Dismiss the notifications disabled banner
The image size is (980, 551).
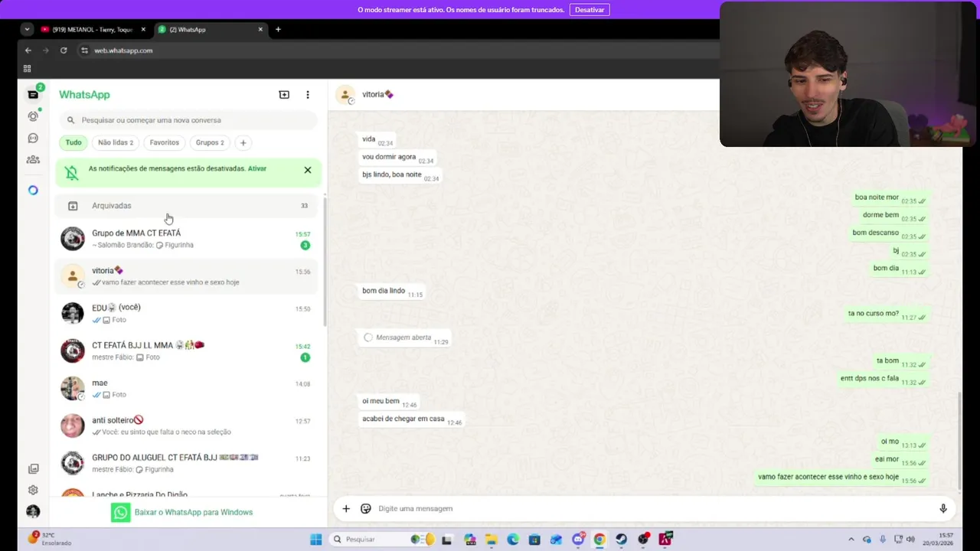click(308, 170)
